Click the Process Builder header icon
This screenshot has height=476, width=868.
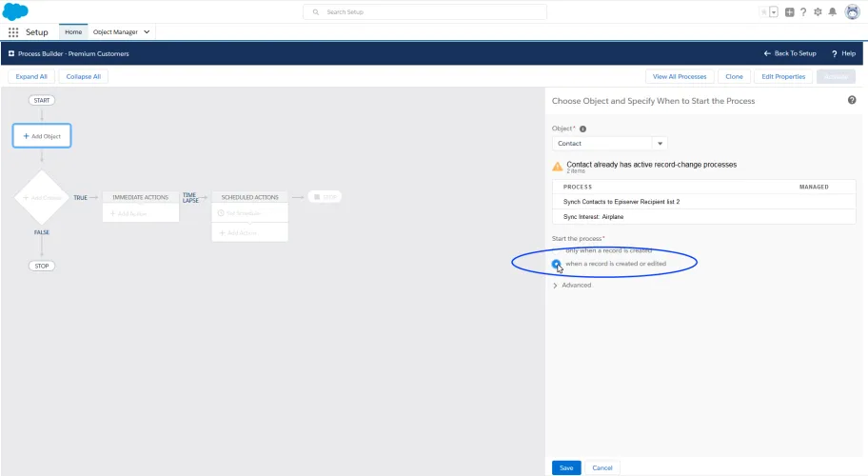11,53
